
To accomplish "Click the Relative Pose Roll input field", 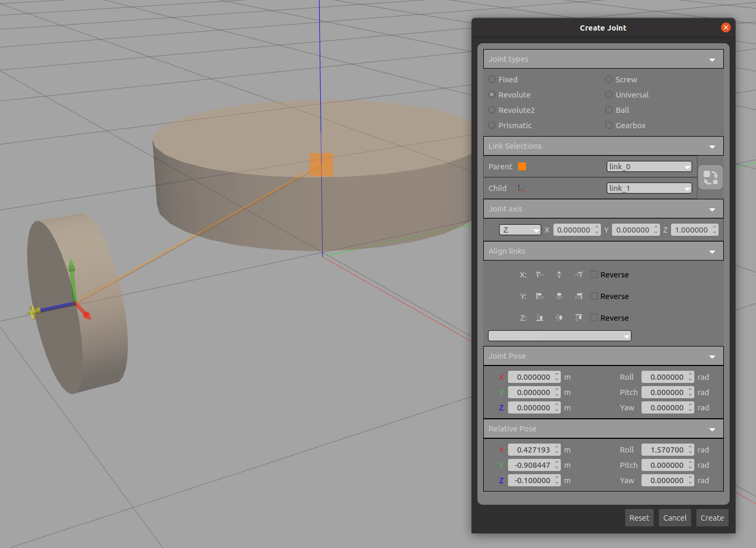I will point(665,450).
